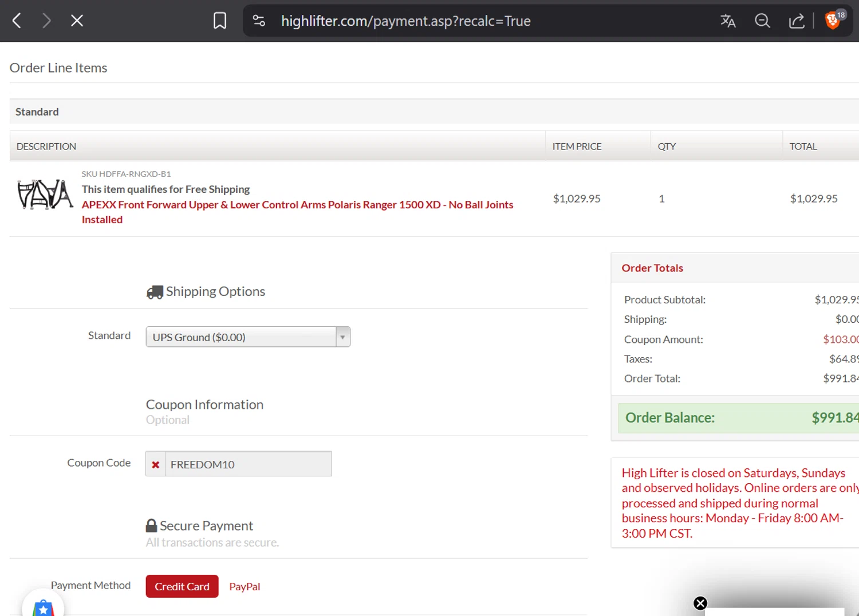
Task: Share this page via share icon
Action: [797, 21]
